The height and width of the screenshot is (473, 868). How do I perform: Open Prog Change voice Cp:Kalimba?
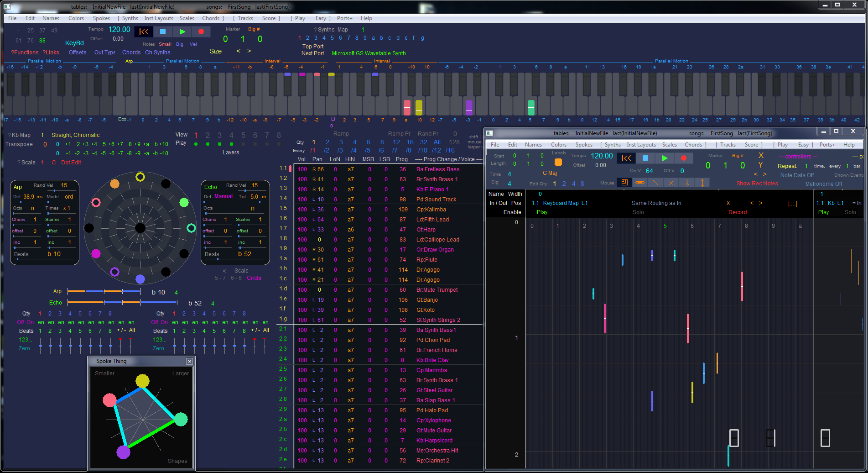pyautogui.click(x=431, y=210)
